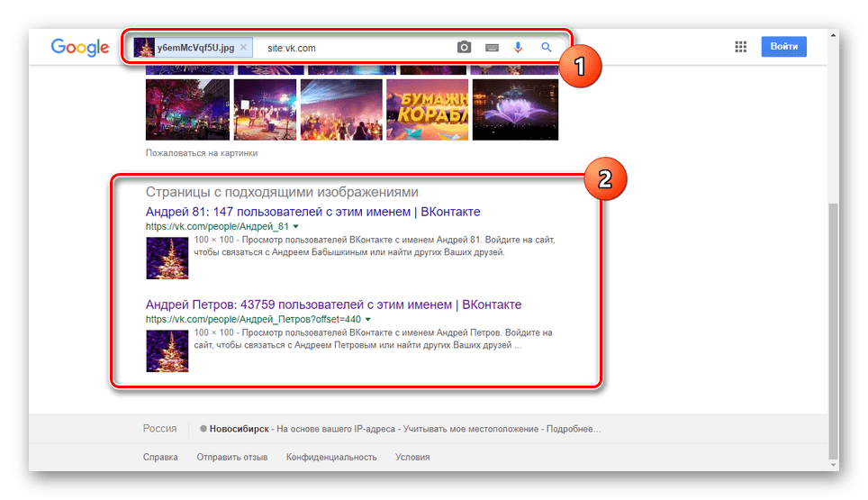
Task: Open the Google apps grid
Action: click(x=741, y=47)
